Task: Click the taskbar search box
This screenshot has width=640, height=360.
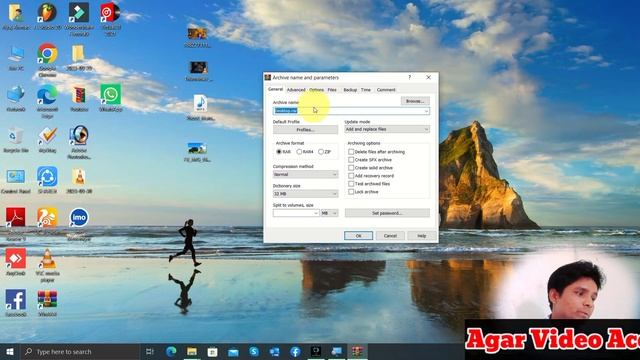Action: [80, 351]
